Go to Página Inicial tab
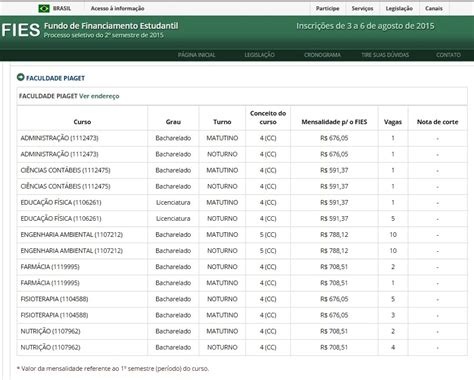This screenshot has width=474, height=380. [x=197, y=55]
